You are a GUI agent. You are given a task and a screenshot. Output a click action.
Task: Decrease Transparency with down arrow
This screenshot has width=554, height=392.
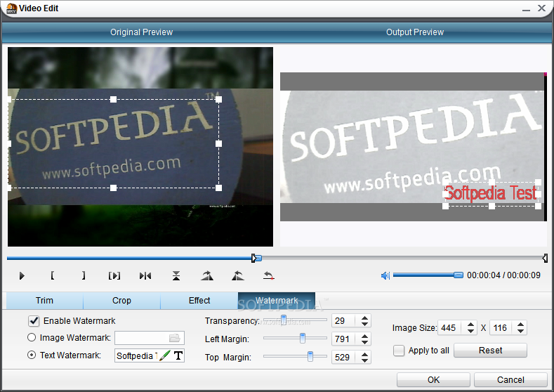(365, 324)
